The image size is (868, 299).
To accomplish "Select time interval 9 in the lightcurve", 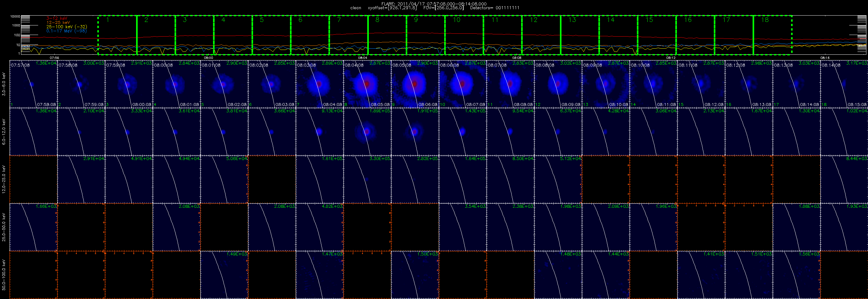I will click(426, 35).
